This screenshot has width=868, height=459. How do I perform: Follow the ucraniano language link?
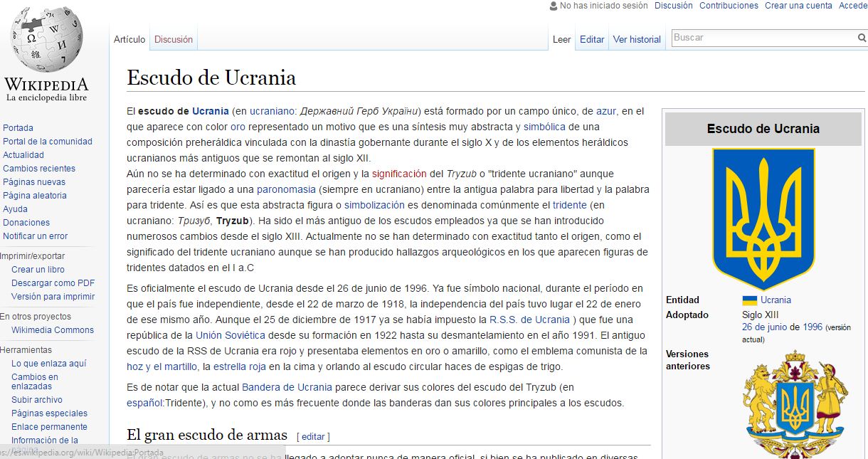pyautogui.click(x=272, y=111)
